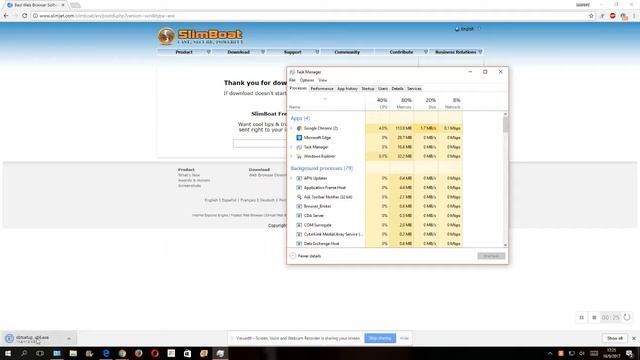Image resolution: width=640 pixels, height=360 pixels.
Task: Open the Community navigation item
Action: click(347, 52)
